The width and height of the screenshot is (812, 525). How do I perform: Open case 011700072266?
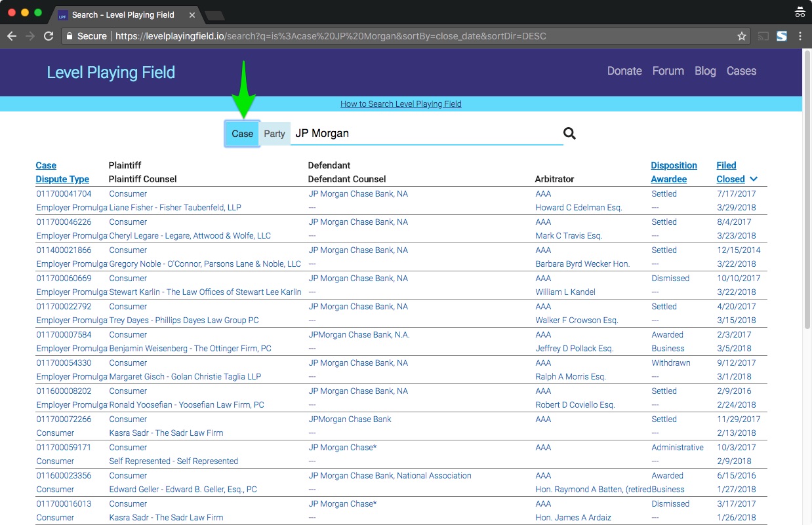tap(64, 419)
